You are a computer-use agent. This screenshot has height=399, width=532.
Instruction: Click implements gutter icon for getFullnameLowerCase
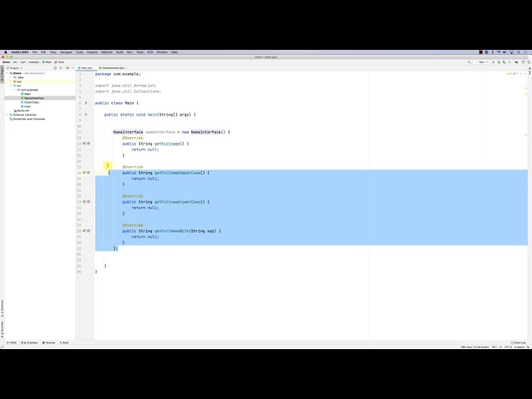(x=84, y=202)
